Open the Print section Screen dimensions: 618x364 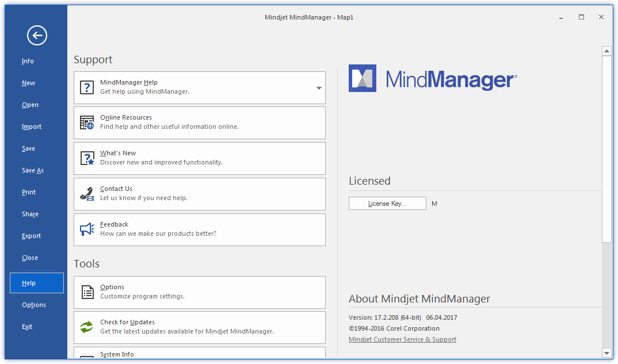click(x=29, y=192)
